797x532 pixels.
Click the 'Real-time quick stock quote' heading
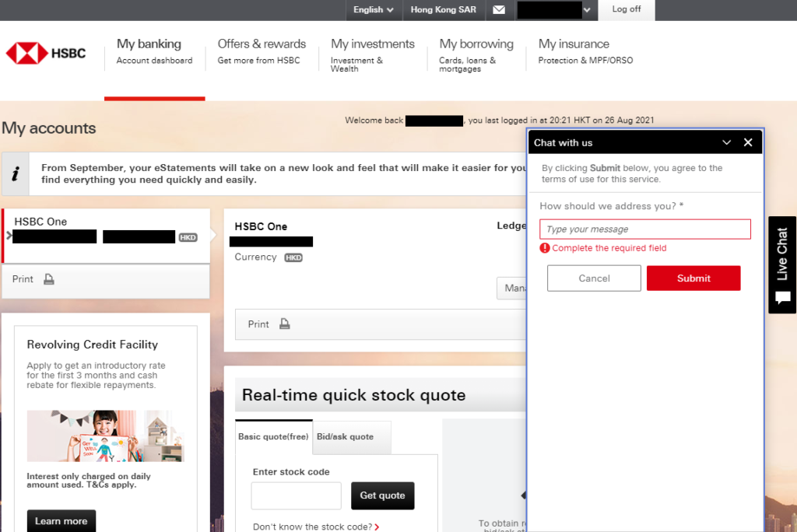pyautogui.click(x=353, y=395)
